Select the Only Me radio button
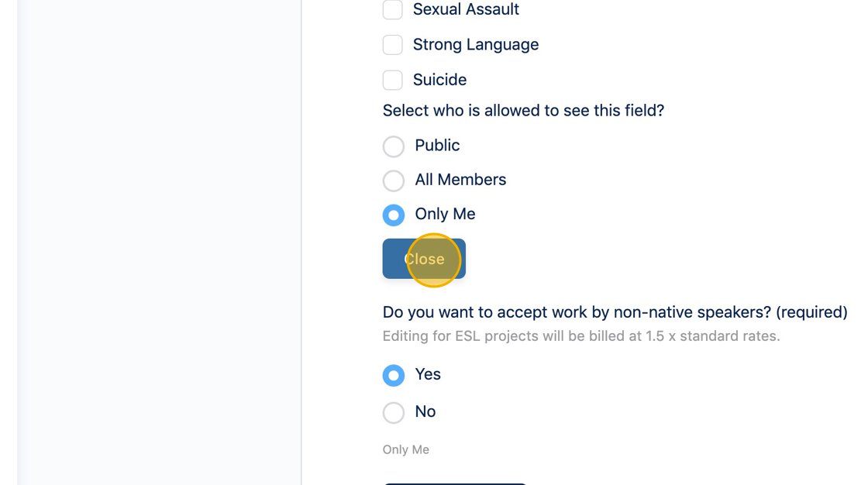 click(394, 215)
